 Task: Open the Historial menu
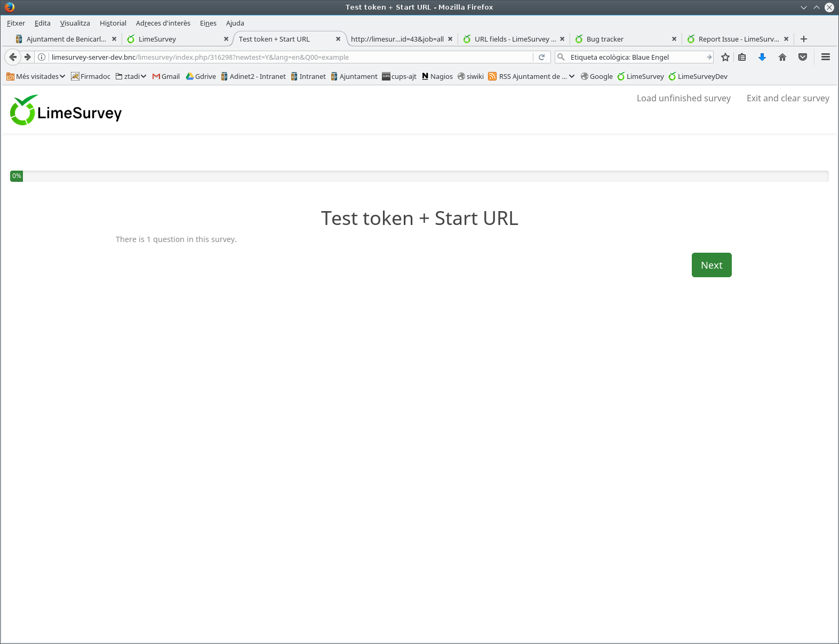(x=113, y=23)
